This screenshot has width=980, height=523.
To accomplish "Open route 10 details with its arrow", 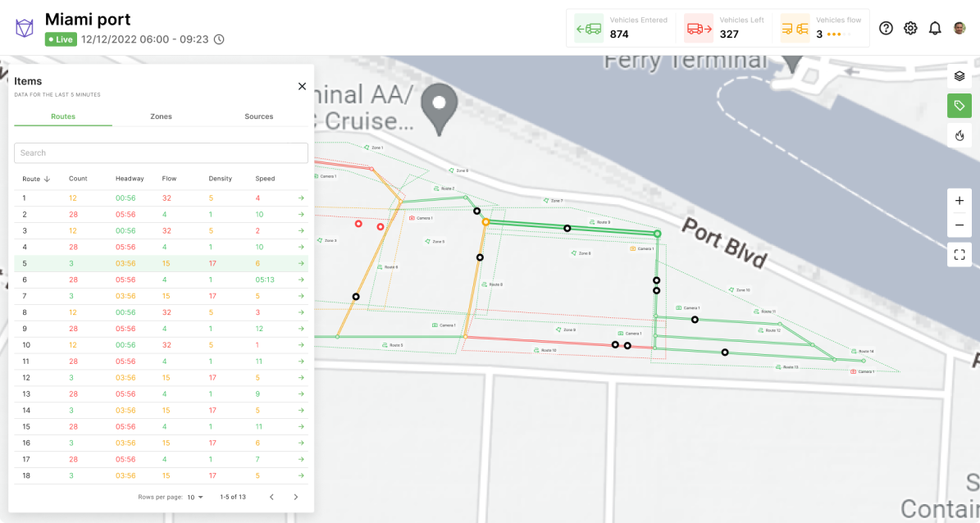I will point(301,344).
